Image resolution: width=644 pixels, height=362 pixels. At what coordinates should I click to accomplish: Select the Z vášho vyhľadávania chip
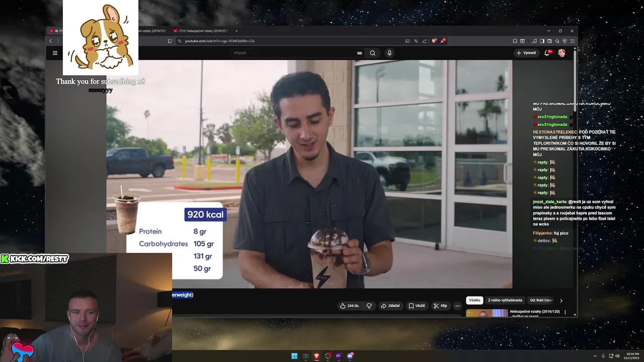pyautogui.click(x=505, y=300)
